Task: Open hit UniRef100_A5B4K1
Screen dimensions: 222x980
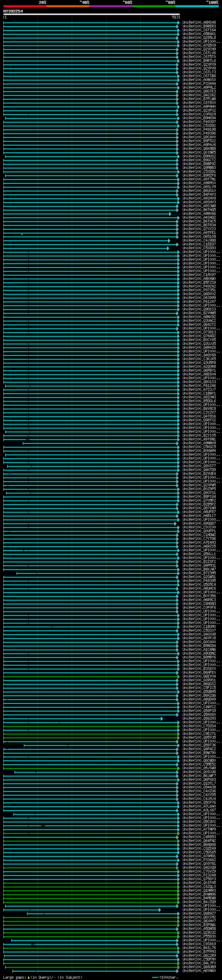Action: coord(199,34)
